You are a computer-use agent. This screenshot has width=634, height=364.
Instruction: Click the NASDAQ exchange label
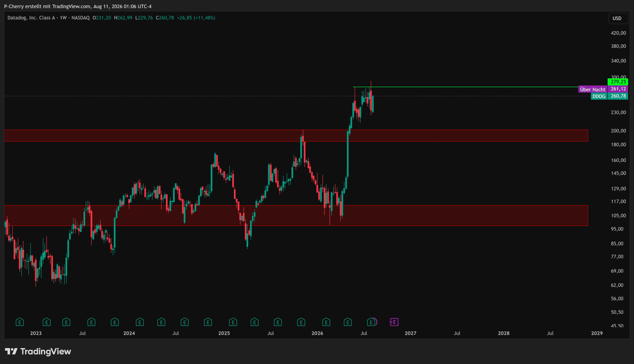[x=80, y=18]
